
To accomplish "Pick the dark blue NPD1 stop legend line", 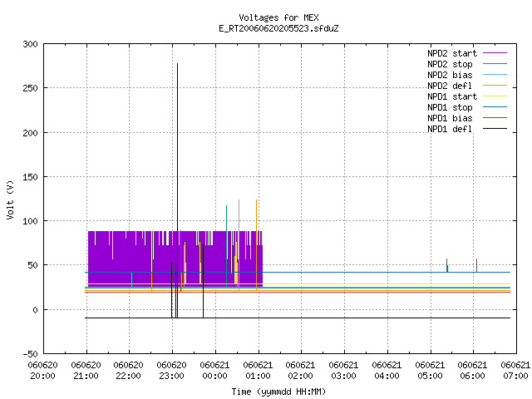I will point(495,107).
